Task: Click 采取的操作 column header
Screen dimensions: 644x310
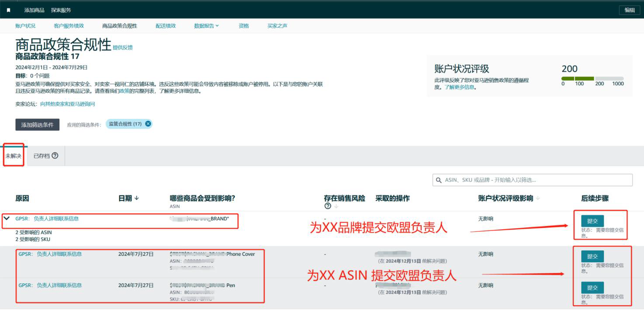Action: [x=392, y=198]
